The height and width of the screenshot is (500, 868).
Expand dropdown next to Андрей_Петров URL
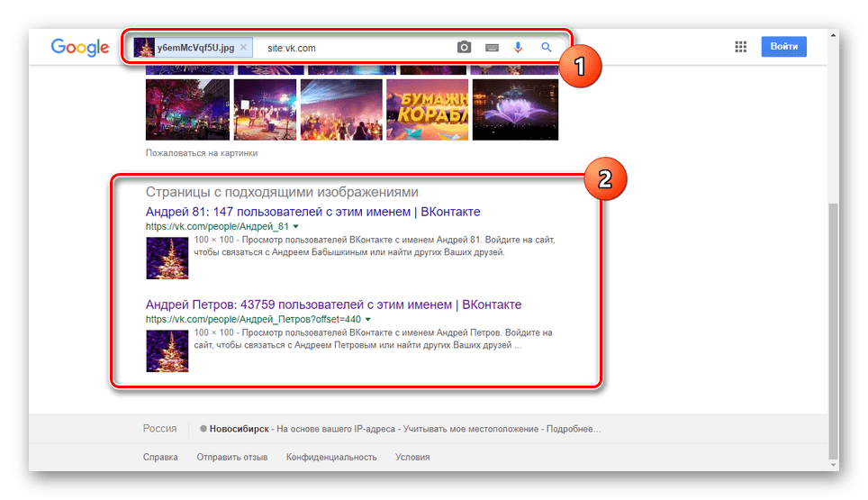368,320
